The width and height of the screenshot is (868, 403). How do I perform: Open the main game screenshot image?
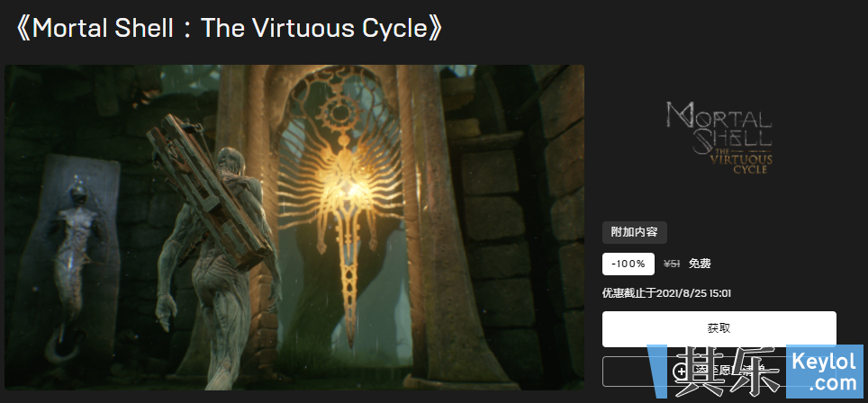[x=294, y=228]
